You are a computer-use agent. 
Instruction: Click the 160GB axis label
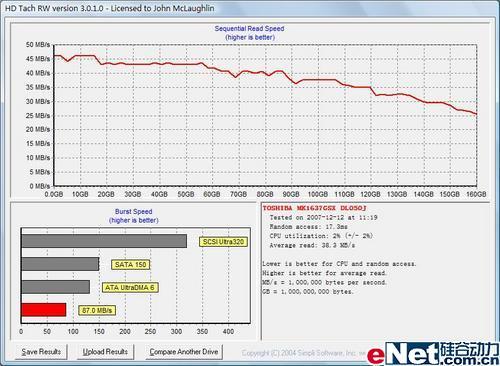(476, 194)
